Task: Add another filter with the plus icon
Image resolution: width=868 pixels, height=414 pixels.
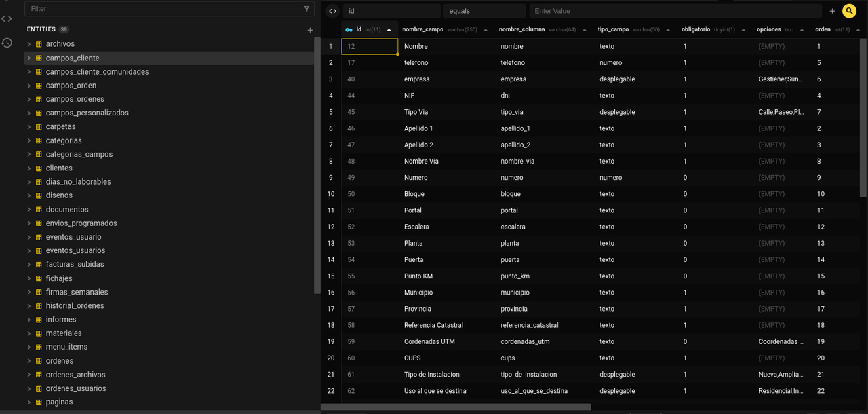Action: (x=832, y=11)
